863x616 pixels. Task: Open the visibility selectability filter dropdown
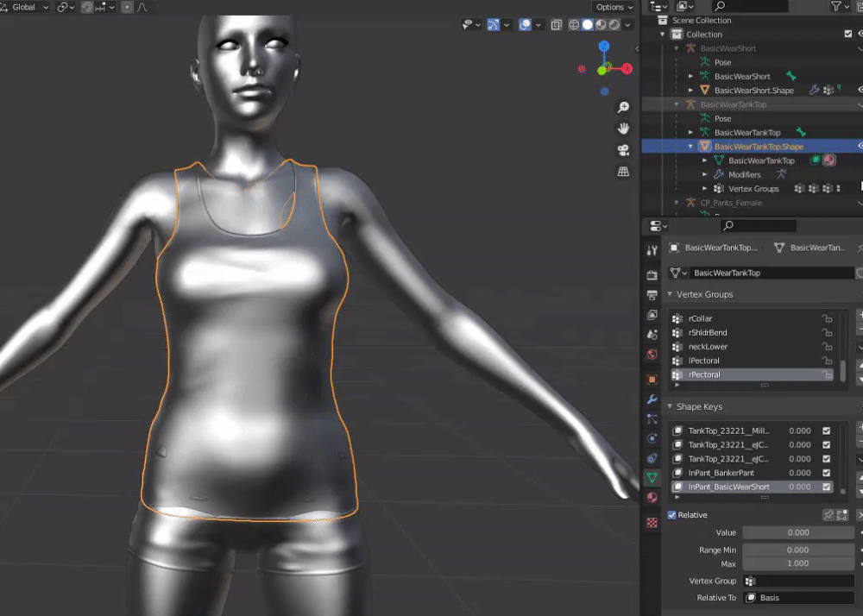tap(472, 24)
